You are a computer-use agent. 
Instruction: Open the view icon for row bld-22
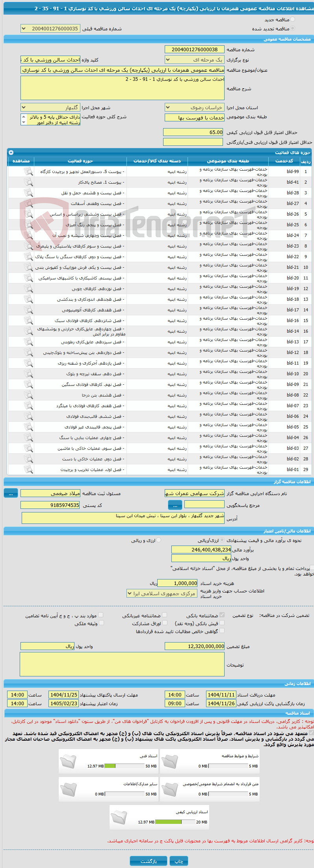(28, 257)
